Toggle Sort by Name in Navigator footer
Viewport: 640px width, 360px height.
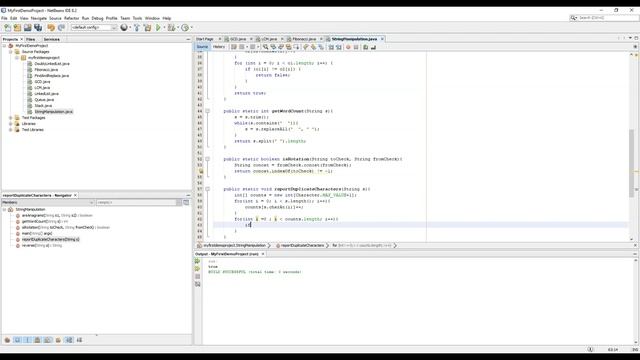tap(69, 340)
